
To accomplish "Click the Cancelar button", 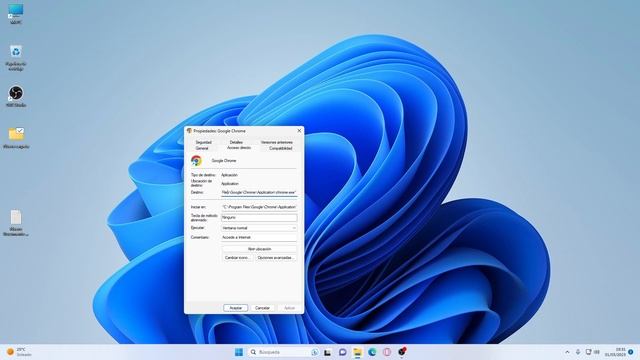I will click(x=262, y=308).
